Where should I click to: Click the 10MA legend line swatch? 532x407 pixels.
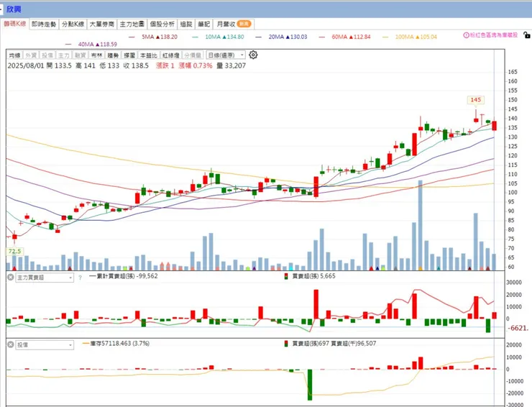195,37
